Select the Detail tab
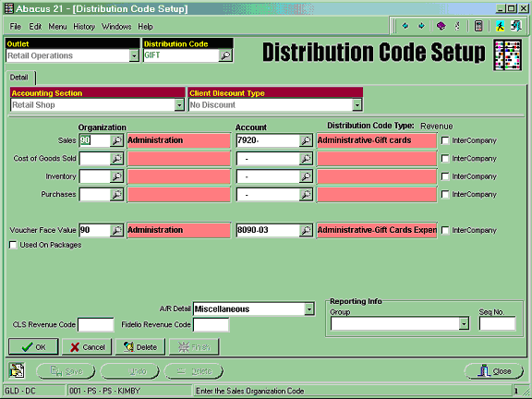Screen dimensions: 532x399 (x=19, y=78)
